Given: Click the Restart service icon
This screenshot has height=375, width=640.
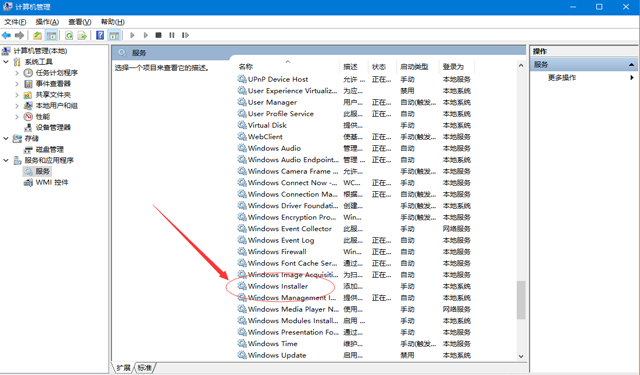Looking at the screenshot, I should (x=185, y=36).
